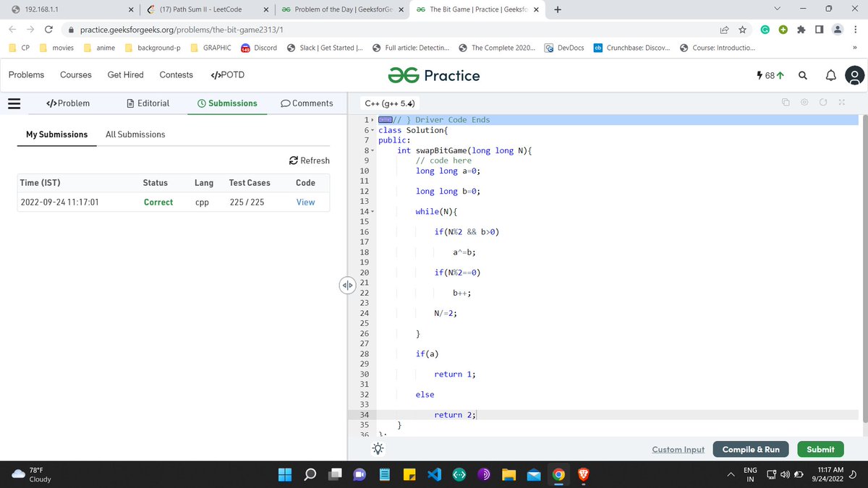Switch to the Problem tab
This screenshot has height=488, width=868.
pos(67,103)
